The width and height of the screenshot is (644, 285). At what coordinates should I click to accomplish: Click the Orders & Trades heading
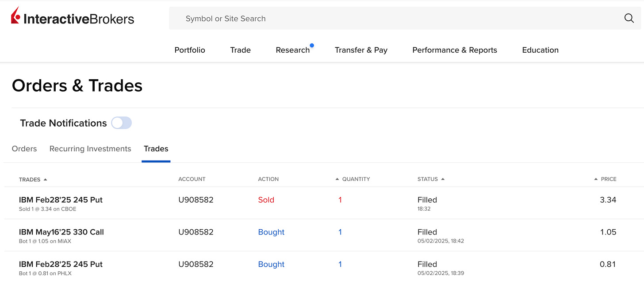tap(77, 85)
